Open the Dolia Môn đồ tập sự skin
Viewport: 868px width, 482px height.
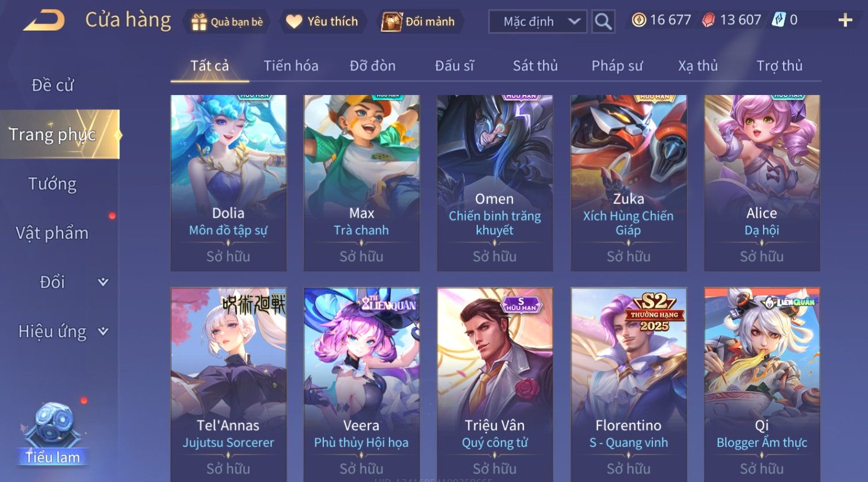click(x=228, y=183)
